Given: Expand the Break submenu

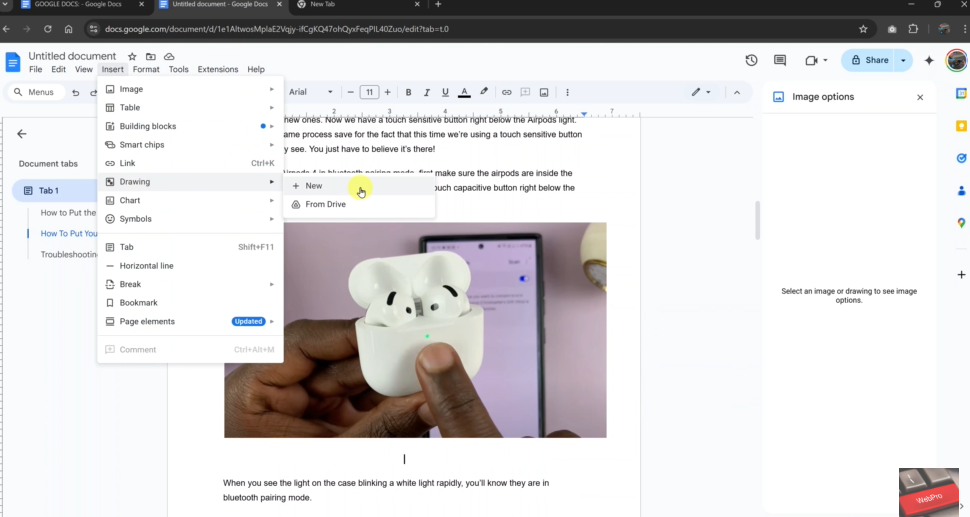Looking at the screenshot, I should tap(191, 284).
